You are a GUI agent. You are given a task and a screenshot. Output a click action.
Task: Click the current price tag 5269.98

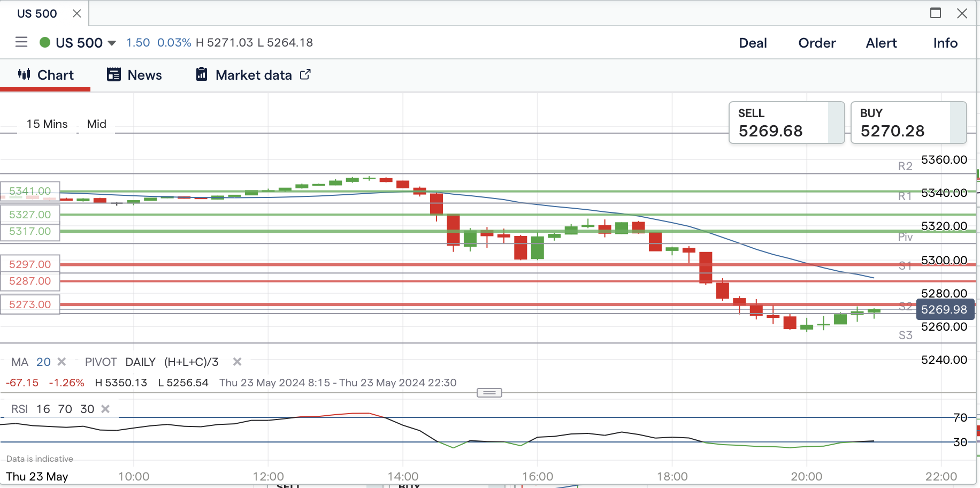(944, 309)
